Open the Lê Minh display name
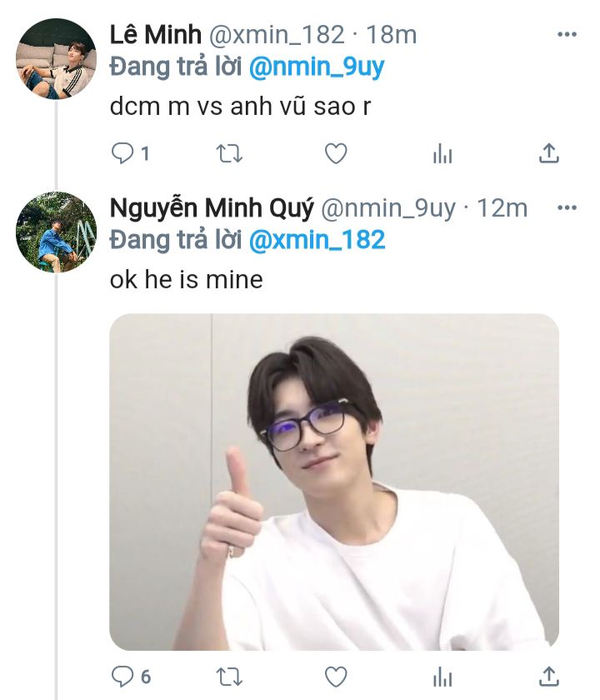This screenshot has height=700, width=600. point(155,34)
